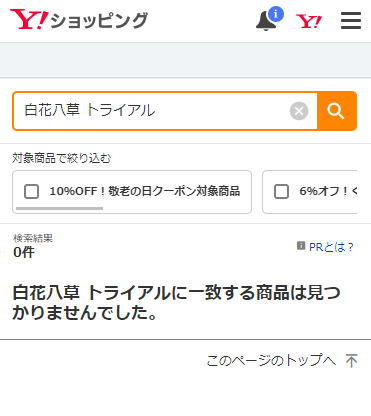Image resolution: width=371 pixels, height=416 pixels.
Task: Click the 検索結果 0件 count
Action: coord(33,246)
